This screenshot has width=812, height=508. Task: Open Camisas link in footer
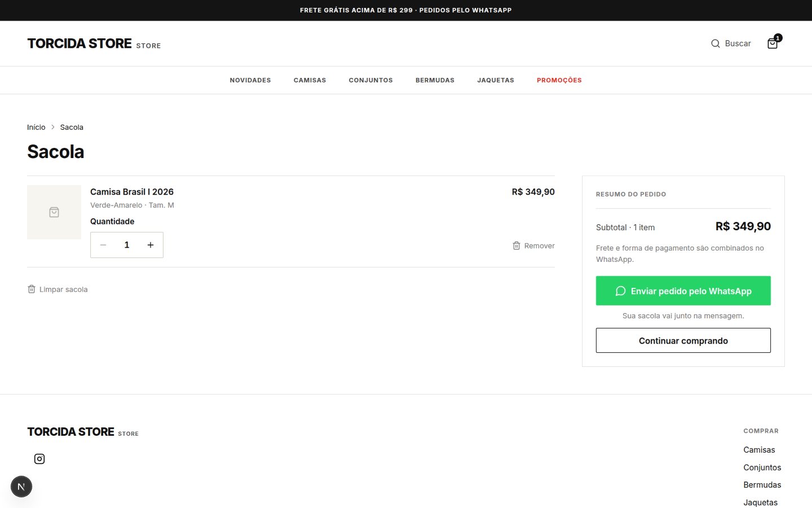pos(759,450)
